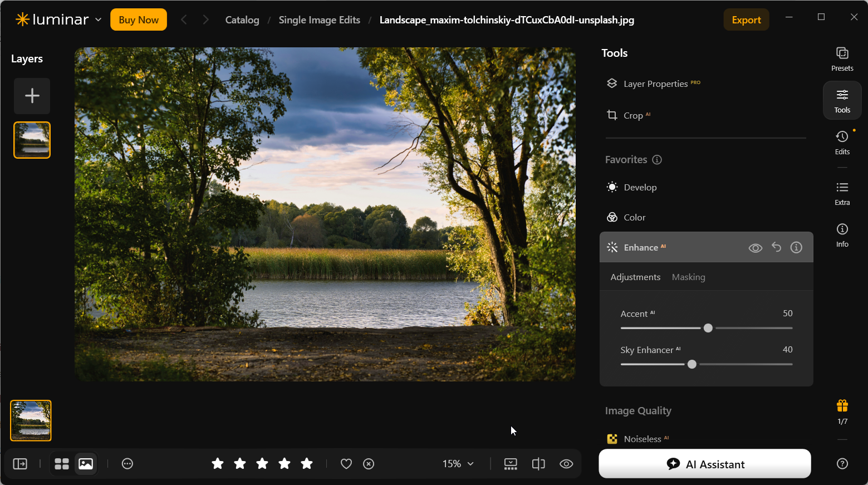The height and width of the screenshot is (485, 868).
Task: Toggle original preview eye in bottom bar
Action: pyautogui.click(x=566, y=464)
